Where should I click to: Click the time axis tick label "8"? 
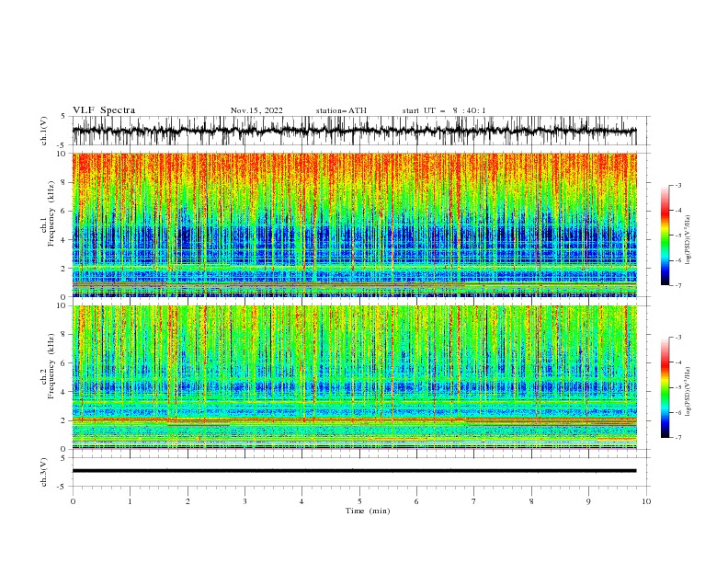point(531,501)
